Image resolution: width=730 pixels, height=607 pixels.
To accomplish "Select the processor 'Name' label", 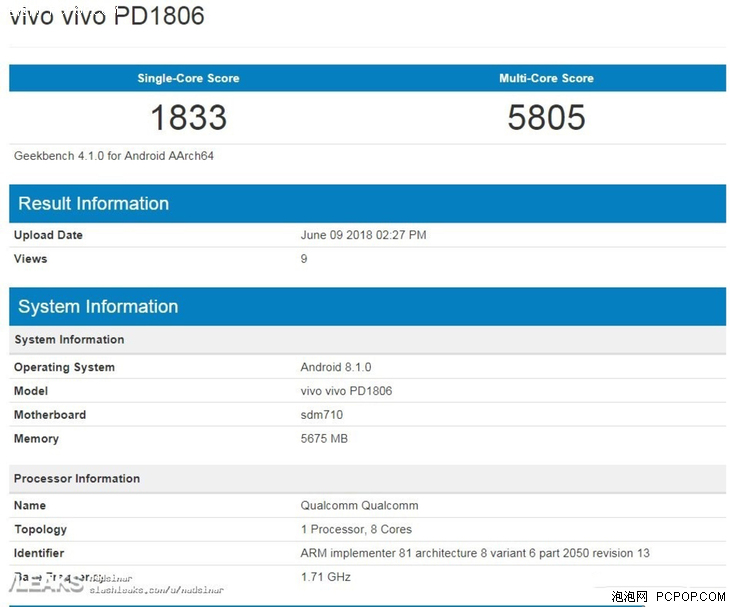I will click(30, 506).
